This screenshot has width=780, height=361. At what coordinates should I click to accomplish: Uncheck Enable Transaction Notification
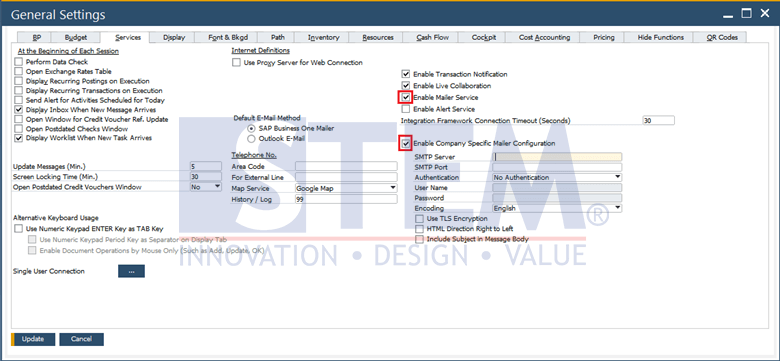click(x=406, y=74)
